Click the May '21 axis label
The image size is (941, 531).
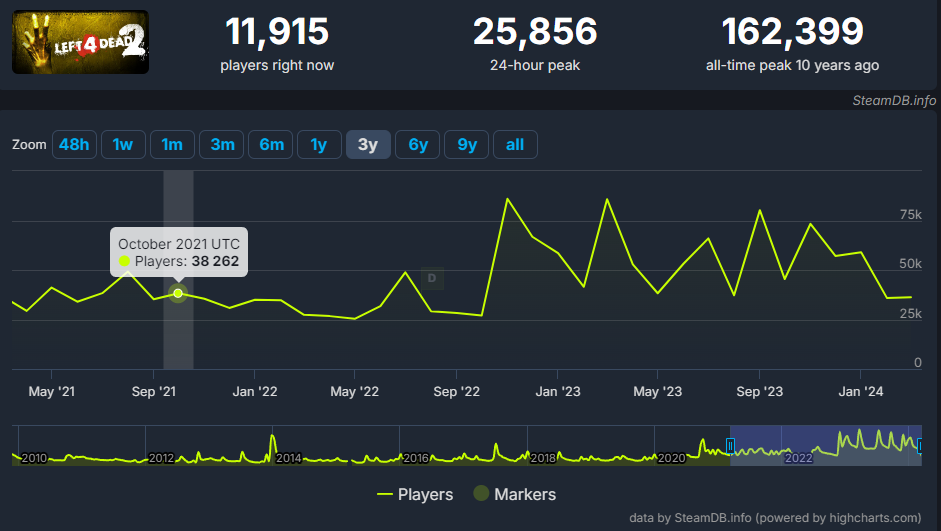tap(52, 392)
